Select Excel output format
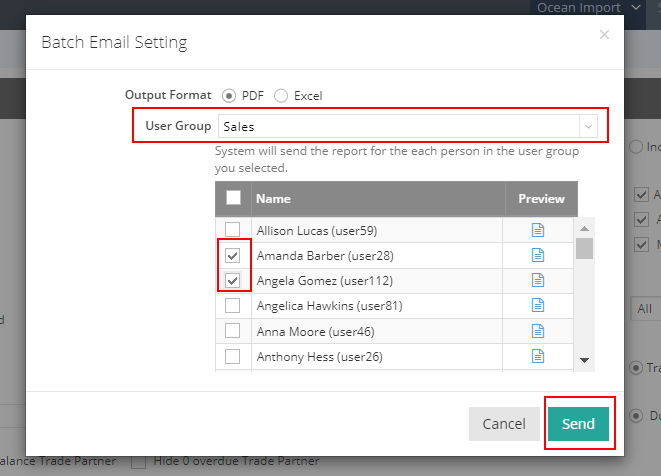The height and width of the screenshot is (476, 661). [x=281, y=96]
